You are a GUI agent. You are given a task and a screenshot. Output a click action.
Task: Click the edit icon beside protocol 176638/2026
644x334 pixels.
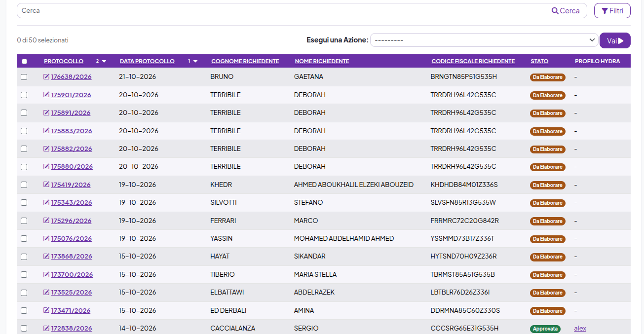click(46, 77)
